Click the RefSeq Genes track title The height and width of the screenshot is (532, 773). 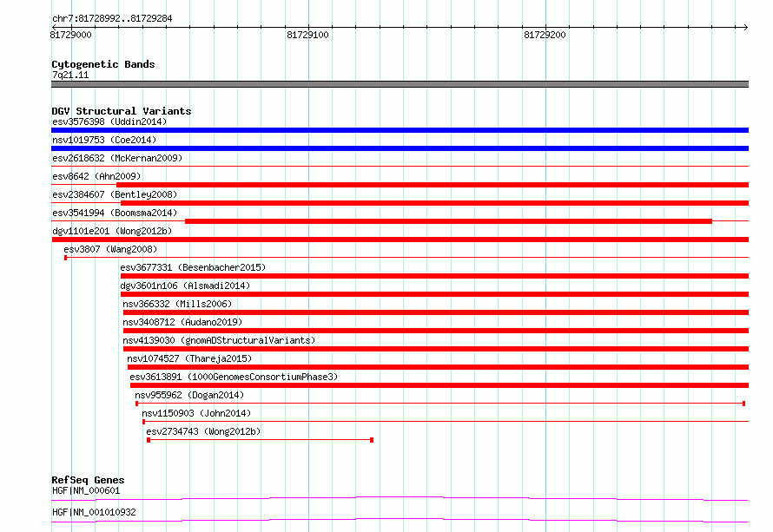click(88, 480)
